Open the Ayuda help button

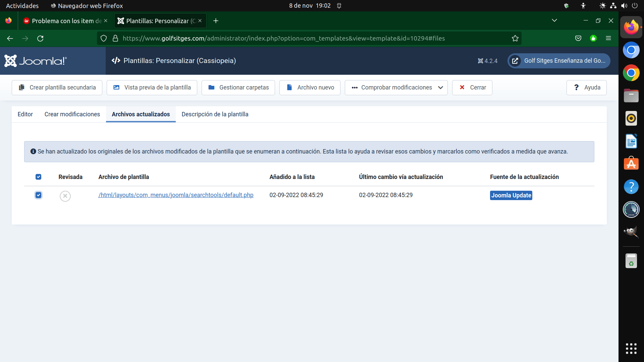pyautogui.click(x=587, y=87)
